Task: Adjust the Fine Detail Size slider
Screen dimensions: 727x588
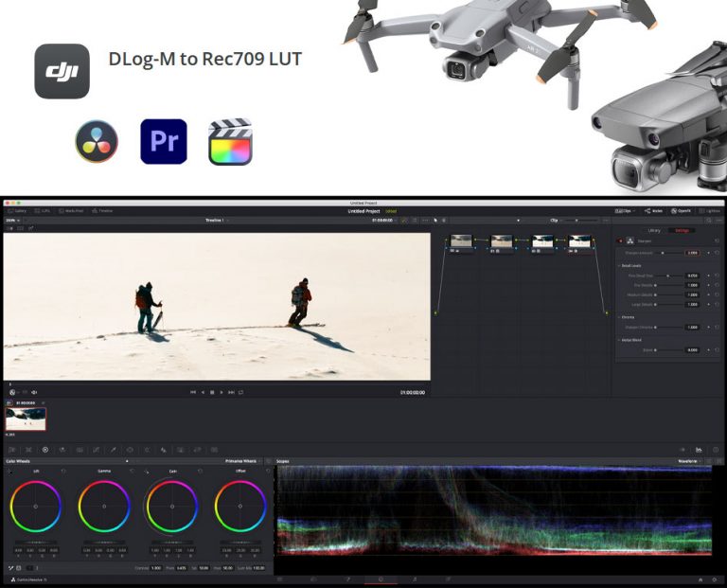Action: click(668, 276)
